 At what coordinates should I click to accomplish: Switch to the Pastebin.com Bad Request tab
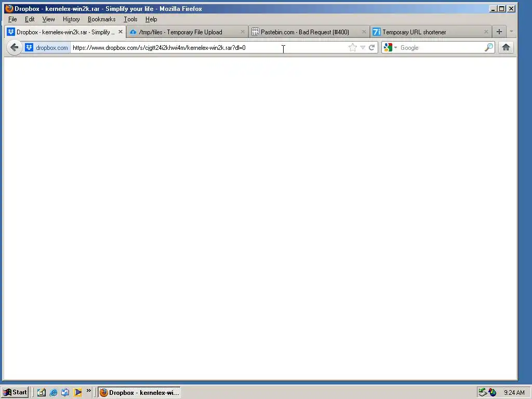tap(309, 32)
